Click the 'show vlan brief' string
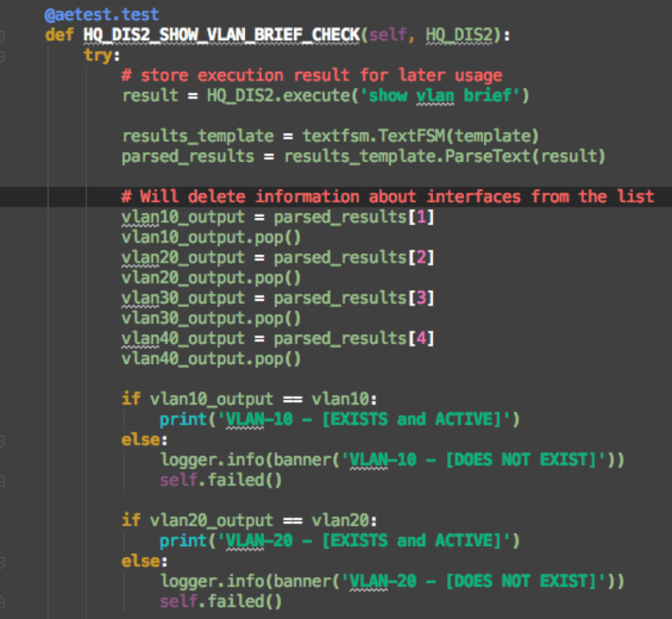The height and width of the screenshot is (619, 672). coord(440,95)
